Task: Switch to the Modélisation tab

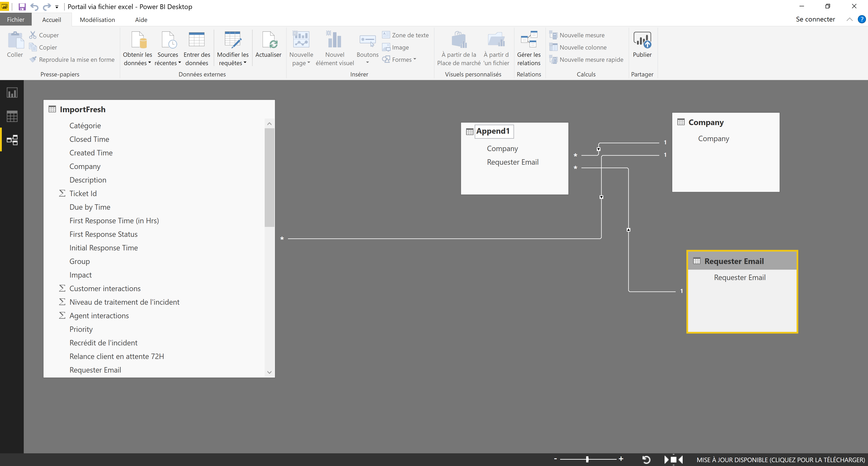Action: point(97,19)
